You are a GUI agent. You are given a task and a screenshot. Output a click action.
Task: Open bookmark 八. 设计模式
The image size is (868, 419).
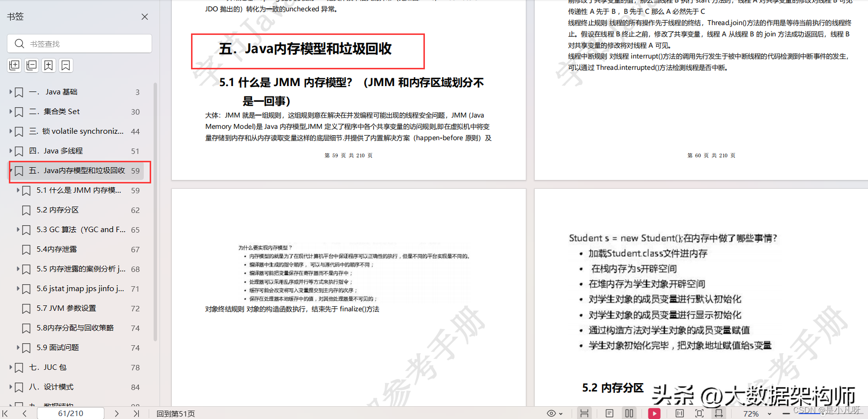[x=51, y=387]
